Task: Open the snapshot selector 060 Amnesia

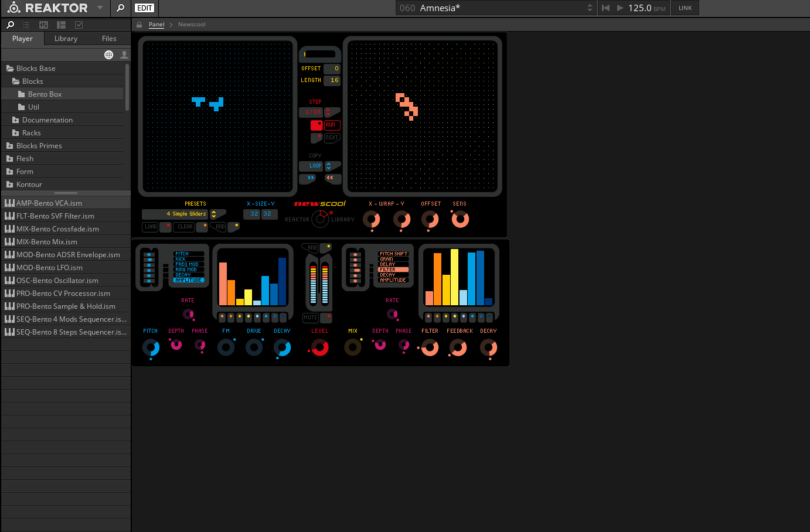Action: click(x=496, y=8)
